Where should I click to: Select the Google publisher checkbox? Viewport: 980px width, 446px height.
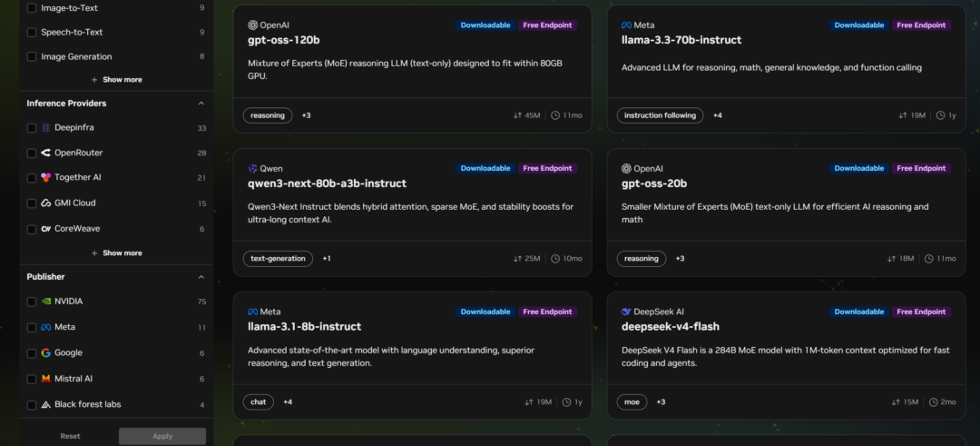point(31,353)
